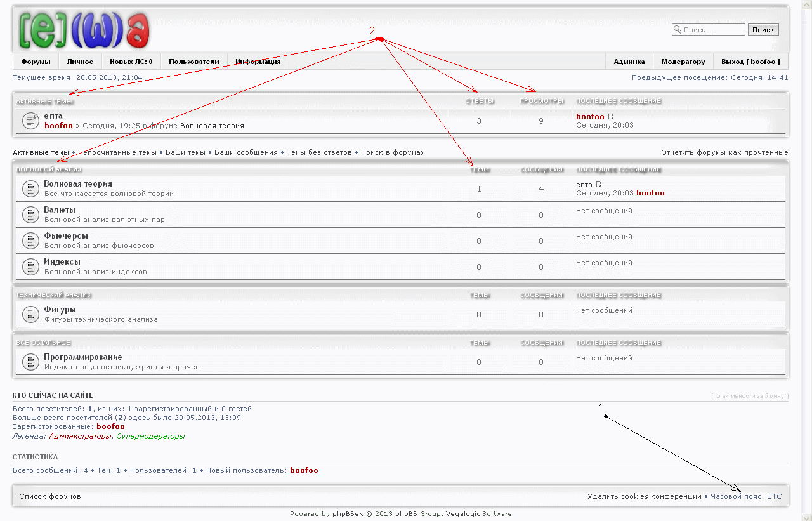Click Удалить cookies конференции link
The width and height of the screenshot is (812, 521).
pyautogui.click(x=644, y=496)
